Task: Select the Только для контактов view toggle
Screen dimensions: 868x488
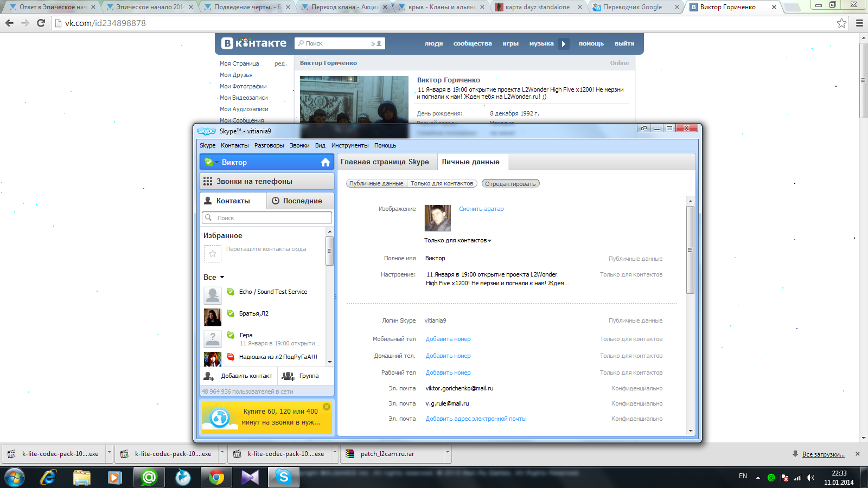Action: [x=442, y=183]
